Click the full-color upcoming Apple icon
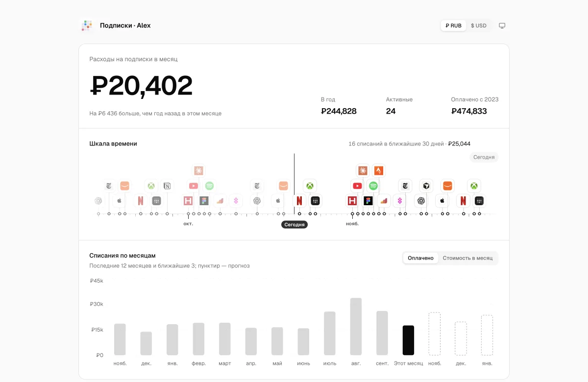The height and width of the screenshot is (382, 588). click(x=442, y=201)
